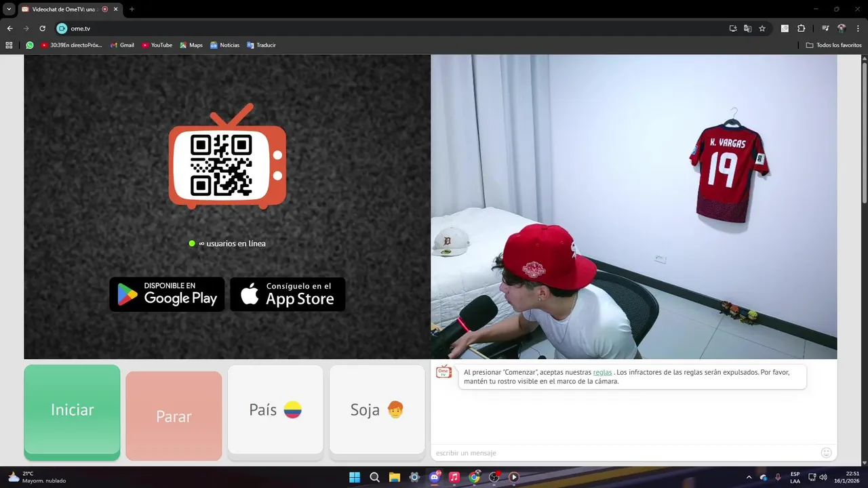Open the País country selector
The width and height of the screenshot is (868, 488).
(275, 410)
